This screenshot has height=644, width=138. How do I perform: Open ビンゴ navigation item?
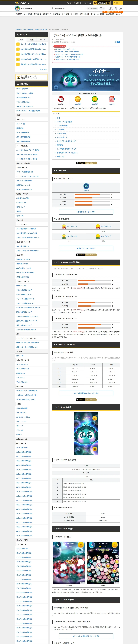93,14
